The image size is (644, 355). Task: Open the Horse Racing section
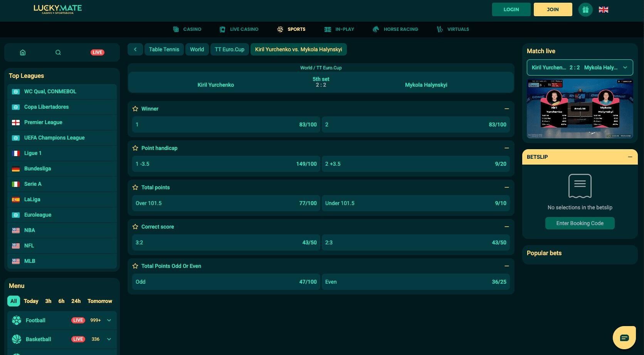[x=395, y=29]
